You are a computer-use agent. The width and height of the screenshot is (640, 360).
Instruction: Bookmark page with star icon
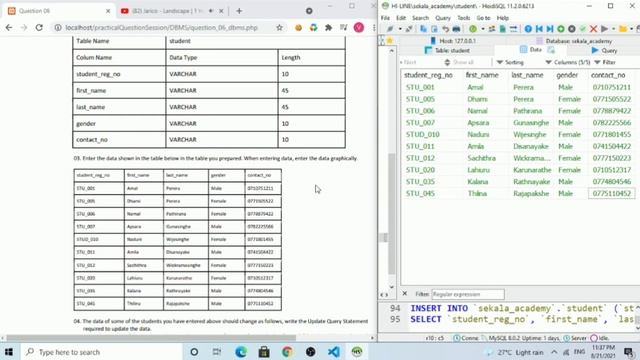click(279, 27)
